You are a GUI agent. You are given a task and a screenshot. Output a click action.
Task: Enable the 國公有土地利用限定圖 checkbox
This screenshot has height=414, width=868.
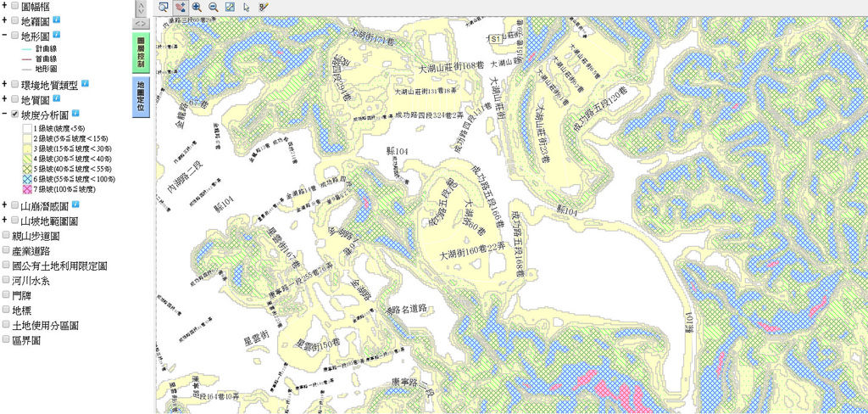[6, 266]
